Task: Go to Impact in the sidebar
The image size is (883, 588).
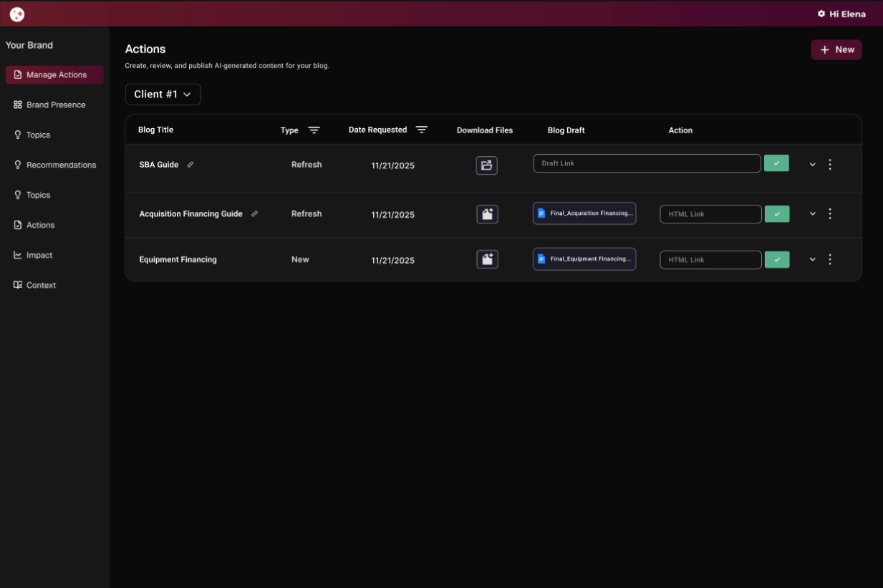Action: pos(39,255)
